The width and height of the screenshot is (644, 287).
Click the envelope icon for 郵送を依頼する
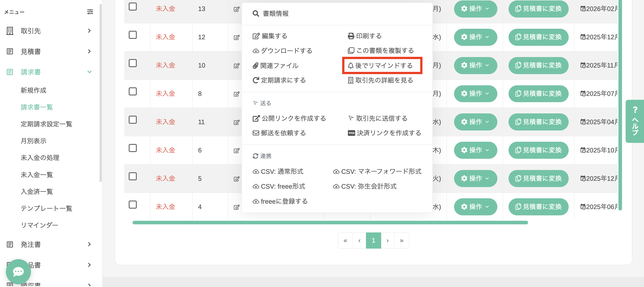[255, 133]
